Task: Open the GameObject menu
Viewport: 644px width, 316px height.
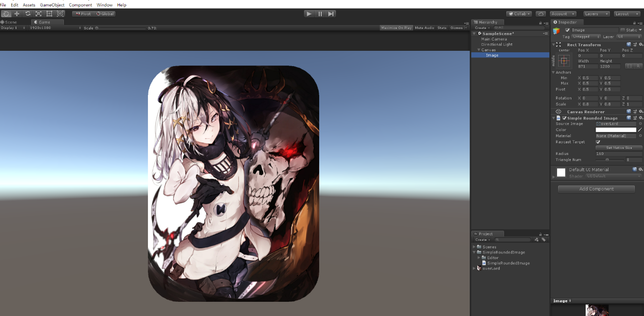Action: click(x=52, y=5)
